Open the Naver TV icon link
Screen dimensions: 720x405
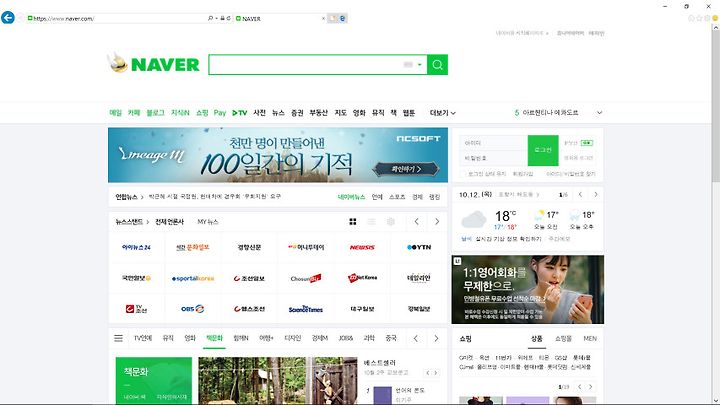pos(239,112)
